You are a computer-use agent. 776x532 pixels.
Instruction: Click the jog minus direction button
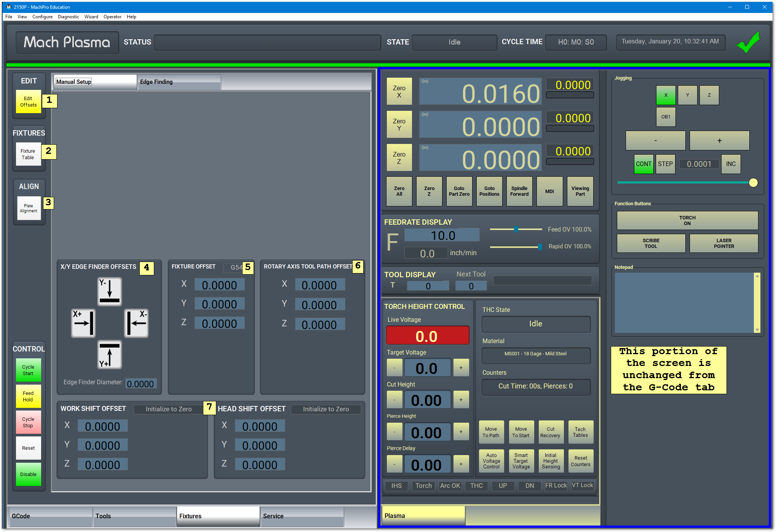(655, 141)
